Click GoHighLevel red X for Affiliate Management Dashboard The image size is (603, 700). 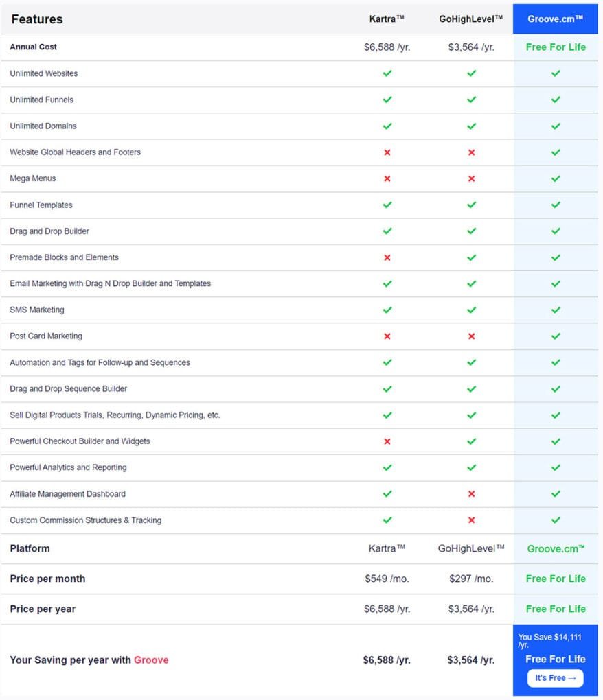(x=471, y=494)
